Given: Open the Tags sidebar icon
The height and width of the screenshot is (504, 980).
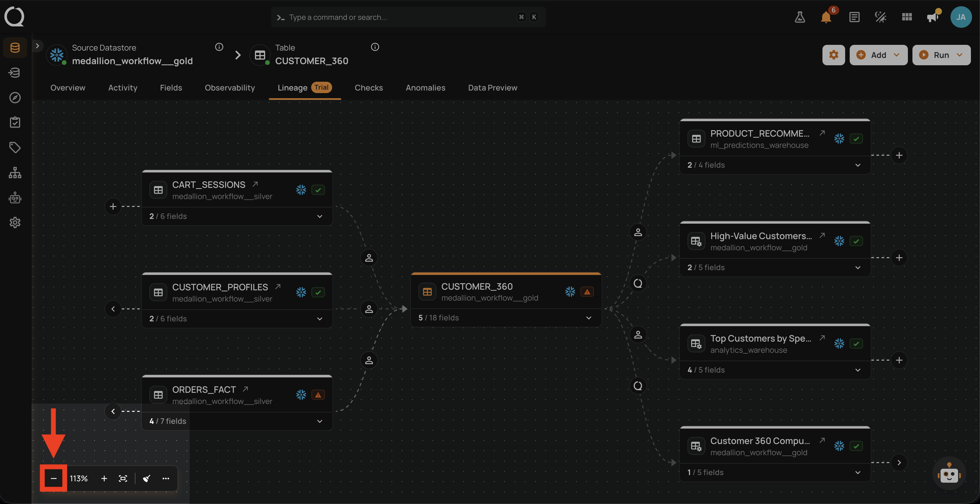Looking at the screenshot, I should 15,148.
